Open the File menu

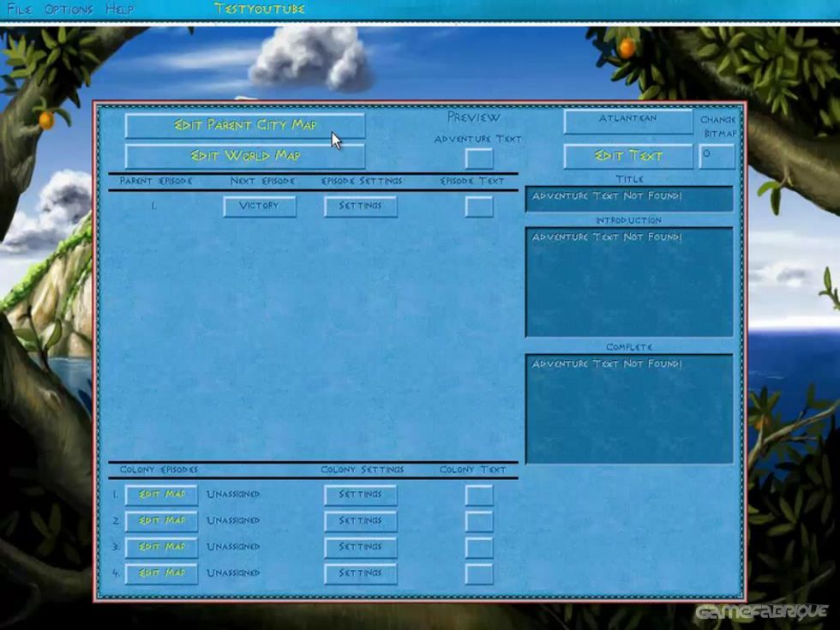20,9
